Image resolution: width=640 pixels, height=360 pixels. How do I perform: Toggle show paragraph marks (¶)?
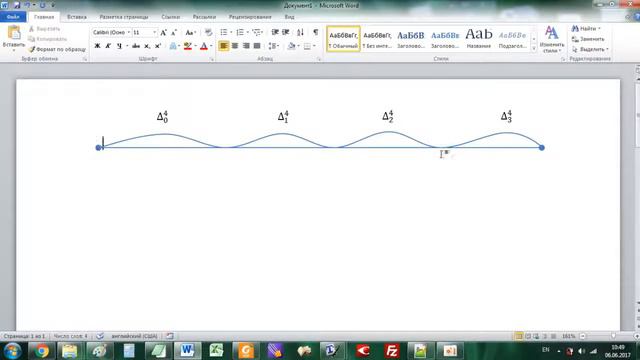pos(316,32)
